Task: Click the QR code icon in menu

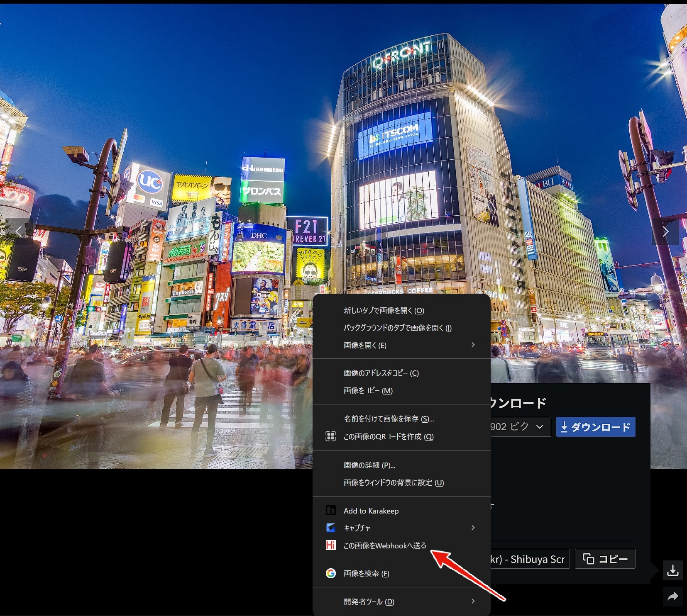Action: point(330,436)
